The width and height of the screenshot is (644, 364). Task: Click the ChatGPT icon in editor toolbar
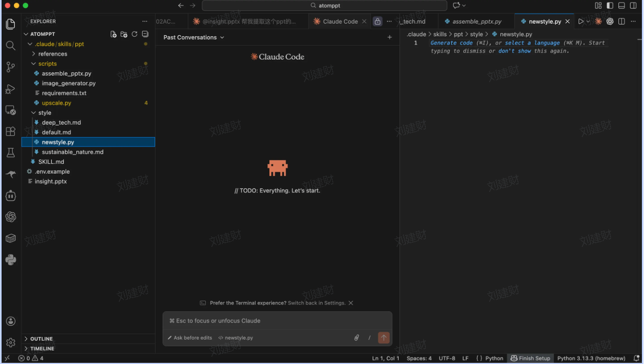tap(610, 21)
